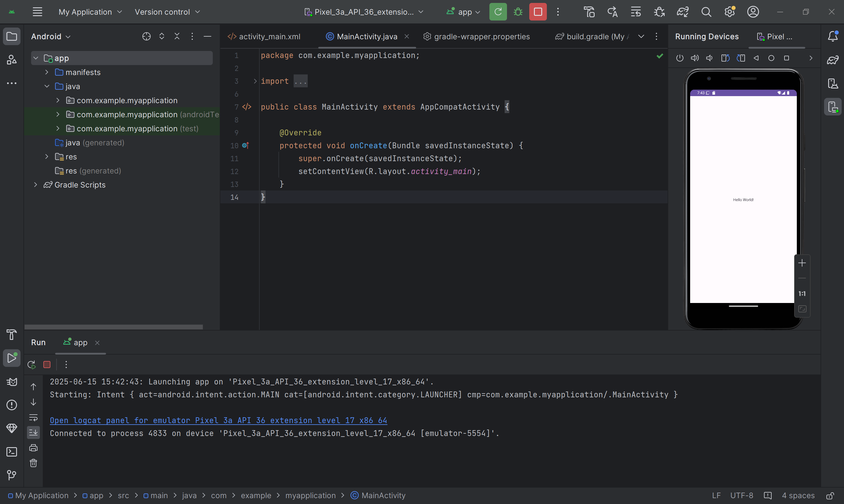Open the Terminal tool window

[11, 452]
